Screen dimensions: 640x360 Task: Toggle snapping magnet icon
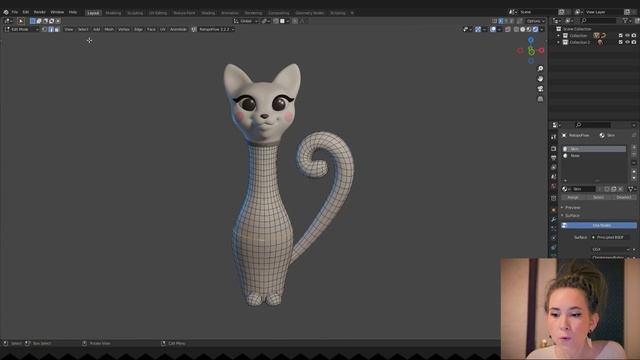click(x=276, y=21)
